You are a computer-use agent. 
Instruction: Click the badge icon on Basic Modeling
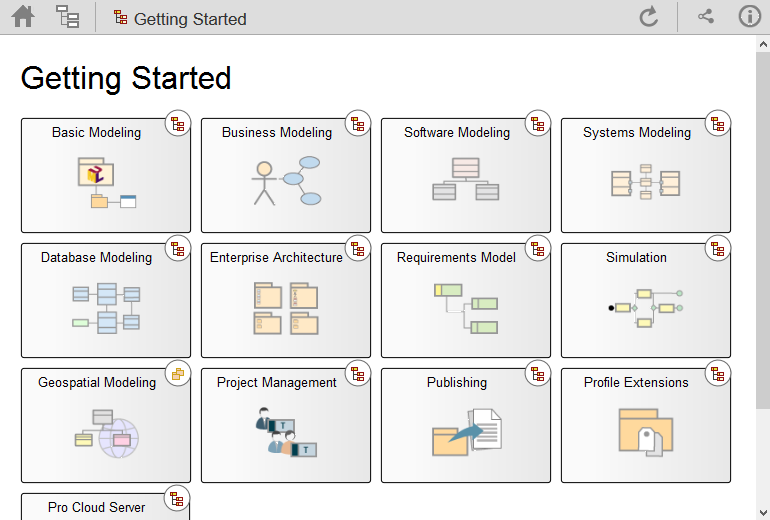click(x=178, y=124)
